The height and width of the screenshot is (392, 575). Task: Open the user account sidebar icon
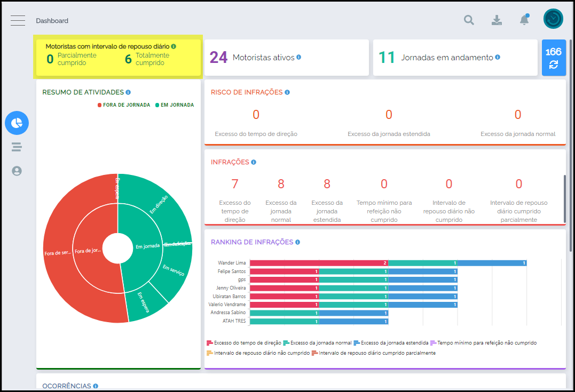[x=17, y=171]
